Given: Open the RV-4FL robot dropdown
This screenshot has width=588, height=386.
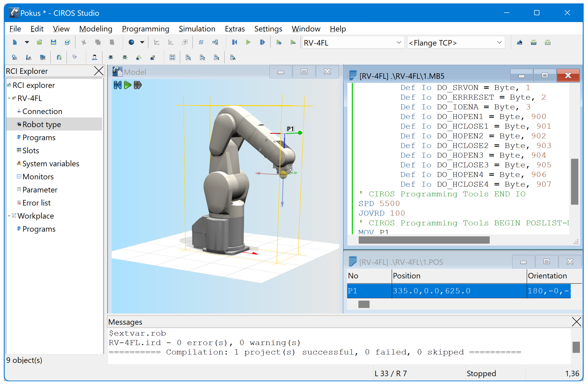Looking at the screenshot, I should 399,43.
